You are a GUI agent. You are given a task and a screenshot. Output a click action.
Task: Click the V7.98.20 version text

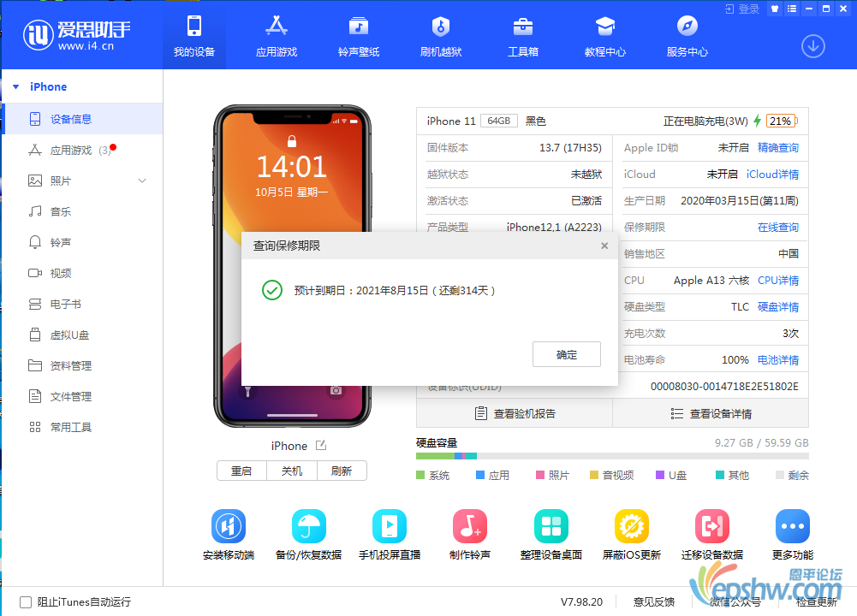point(581,601)
